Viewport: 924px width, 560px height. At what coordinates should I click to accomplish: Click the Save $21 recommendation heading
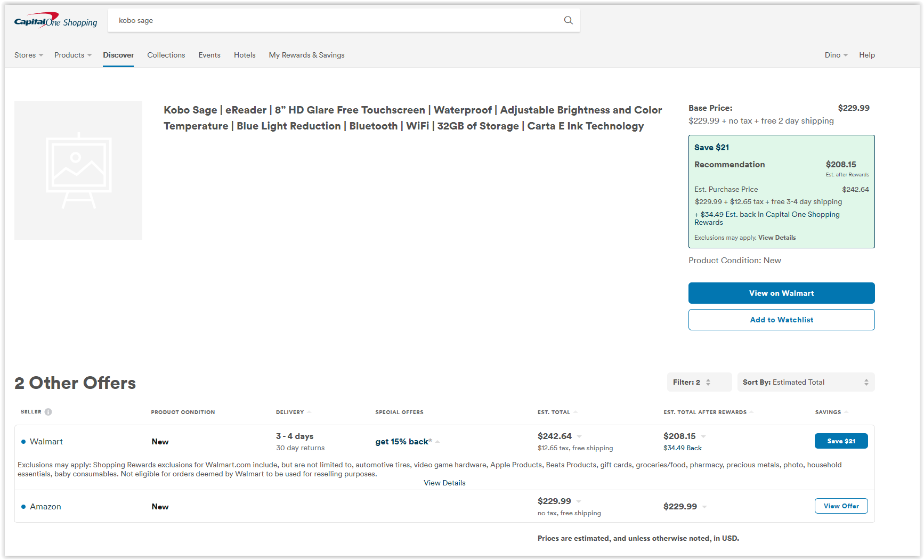[711, 148]
